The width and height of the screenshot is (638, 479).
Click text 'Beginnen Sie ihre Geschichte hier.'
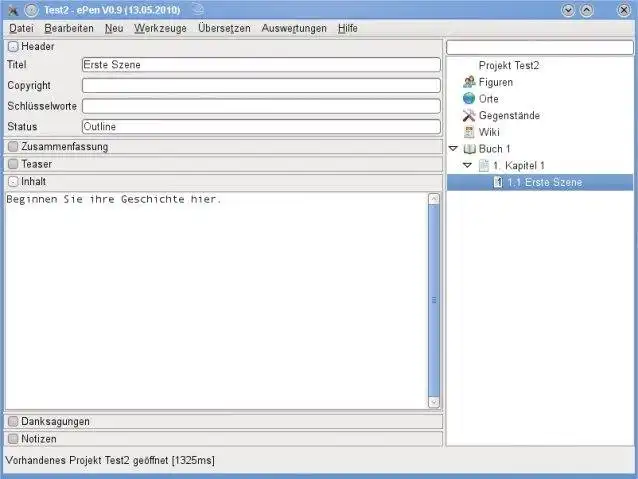(x=114, y=199)
